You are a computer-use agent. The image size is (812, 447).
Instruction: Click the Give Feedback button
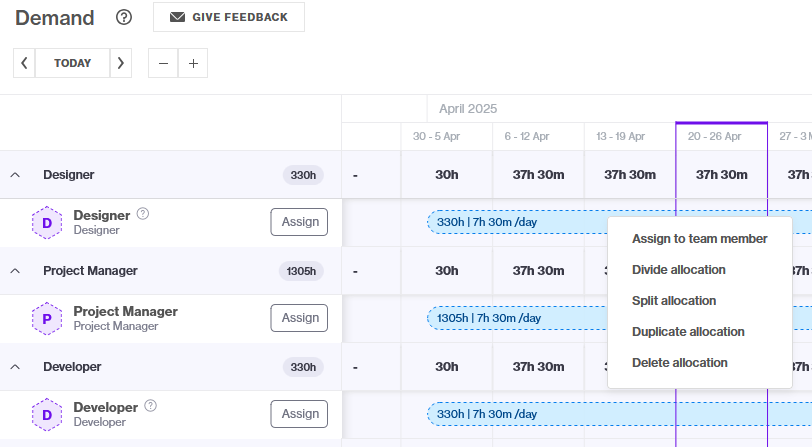(x=229, y=17)
